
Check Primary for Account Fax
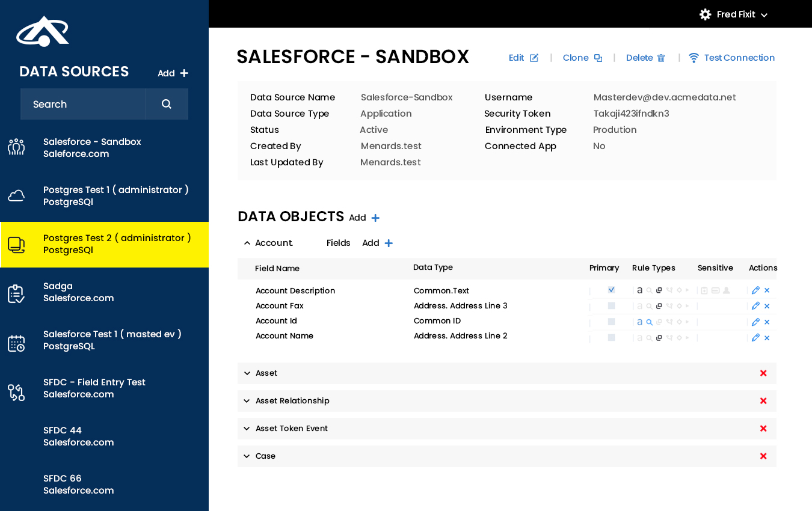point(611,306)
